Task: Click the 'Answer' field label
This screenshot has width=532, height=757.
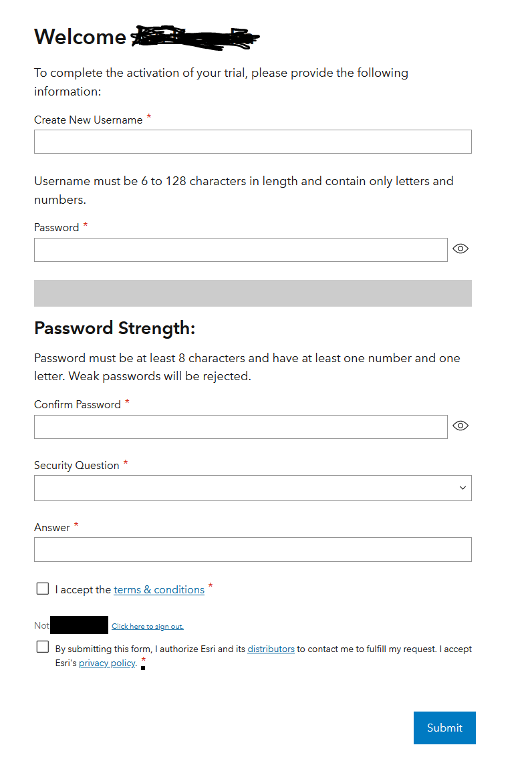Action: (x=52, y=528)
